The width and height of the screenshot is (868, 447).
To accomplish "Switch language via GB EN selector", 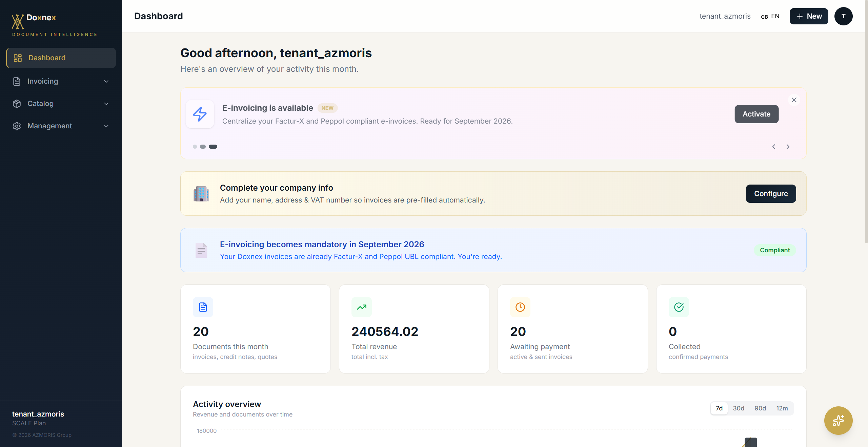I will [x=770, y=16].
